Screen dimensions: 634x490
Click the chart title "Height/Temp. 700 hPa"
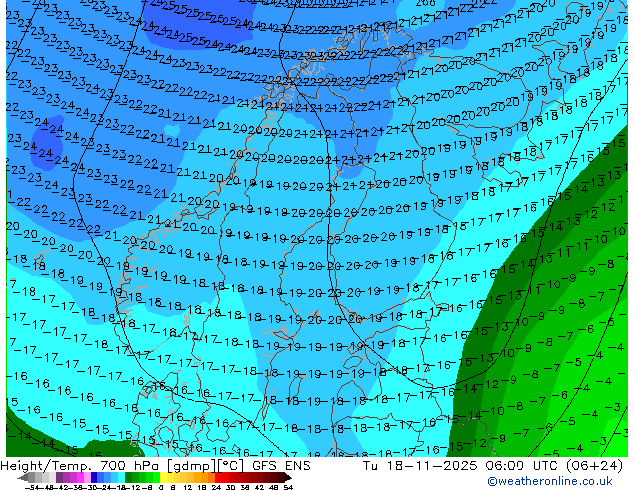pyautogui.click(x=82, y=466)
